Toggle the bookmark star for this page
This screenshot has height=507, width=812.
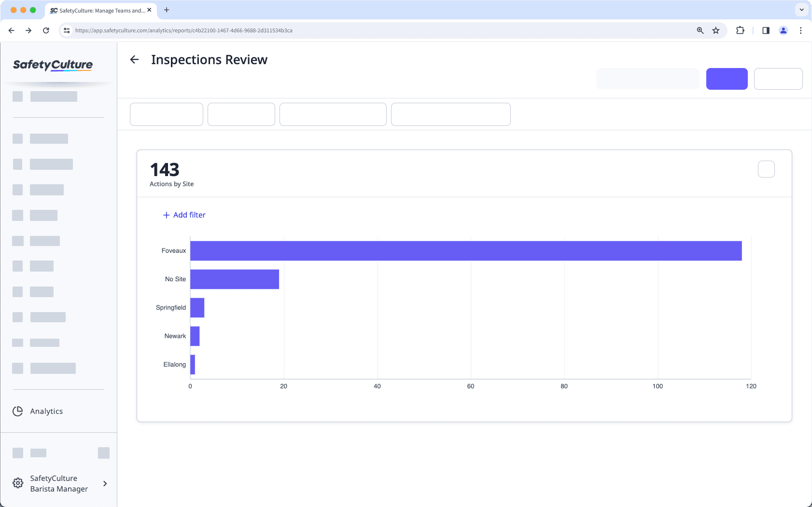(715, 30)
